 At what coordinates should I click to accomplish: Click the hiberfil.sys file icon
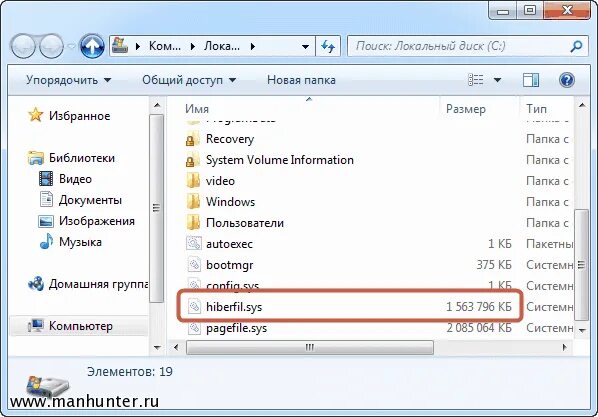194,306
